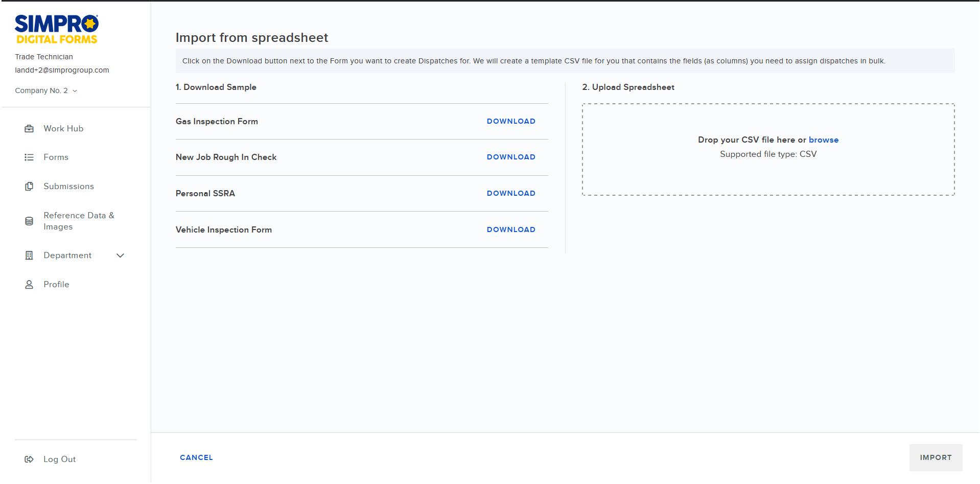980x484 pixels.
Task: Click the Log Out arrow icon
Action: [x=29, y=459]
